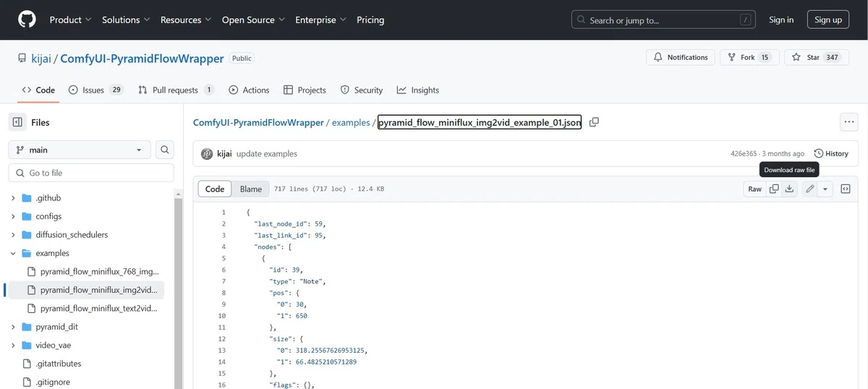
Task: Open the Enterprise menu
Action: [x=320, y=20]
